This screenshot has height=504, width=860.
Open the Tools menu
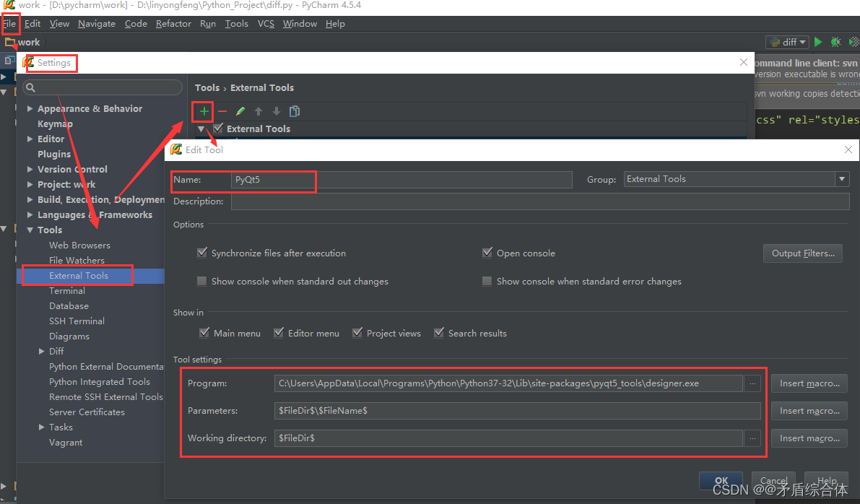point(236,24)
